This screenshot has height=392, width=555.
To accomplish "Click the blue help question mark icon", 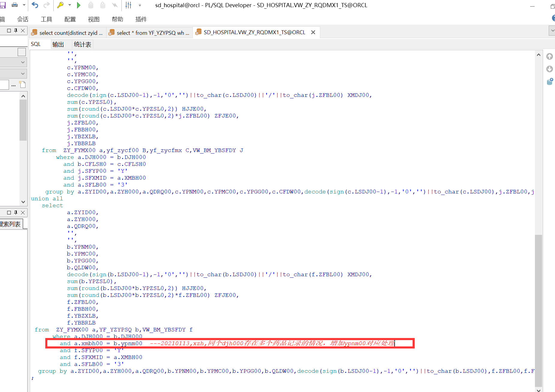I will (x=554, y=18).
